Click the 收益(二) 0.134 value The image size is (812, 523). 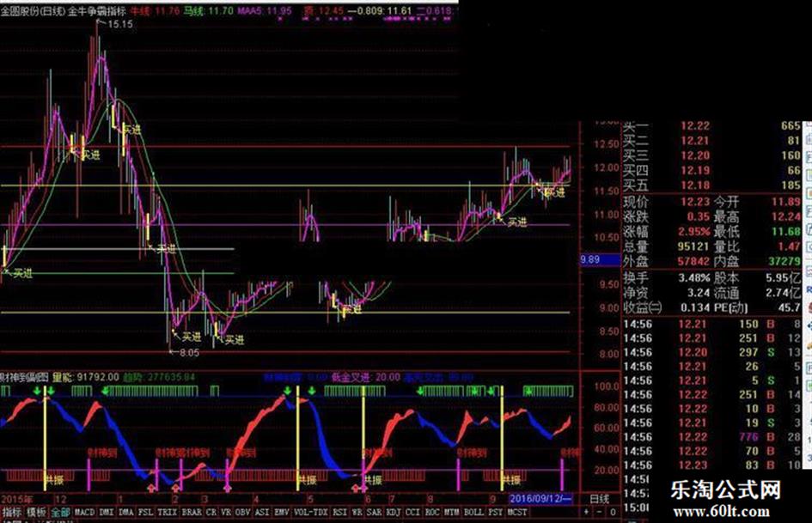pos(695,307)
